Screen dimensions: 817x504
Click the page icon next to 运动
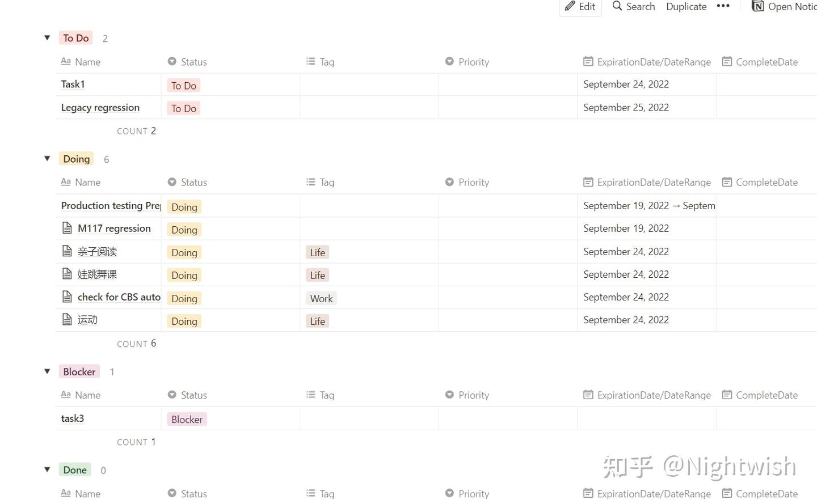click(68, 319)
